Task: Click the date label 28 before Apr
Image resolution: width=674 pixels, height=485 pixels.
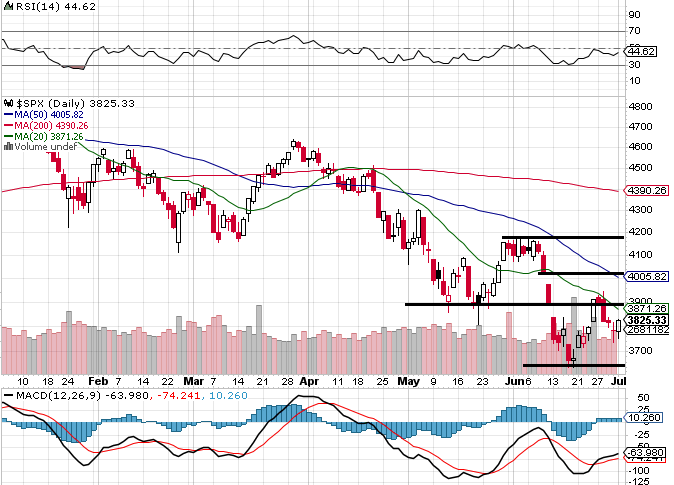Action: pyautogui.click(x=287, y=381)
